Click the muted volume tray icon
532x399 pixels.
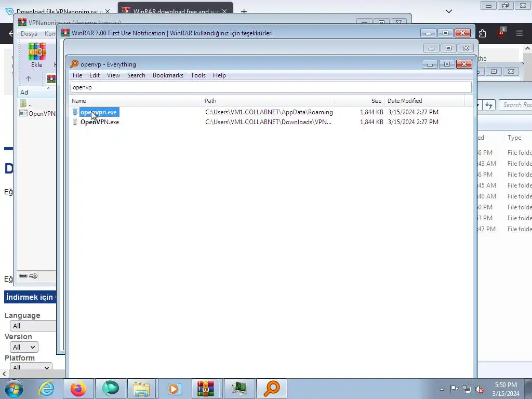pyautogui.click(x=480, y=389)
